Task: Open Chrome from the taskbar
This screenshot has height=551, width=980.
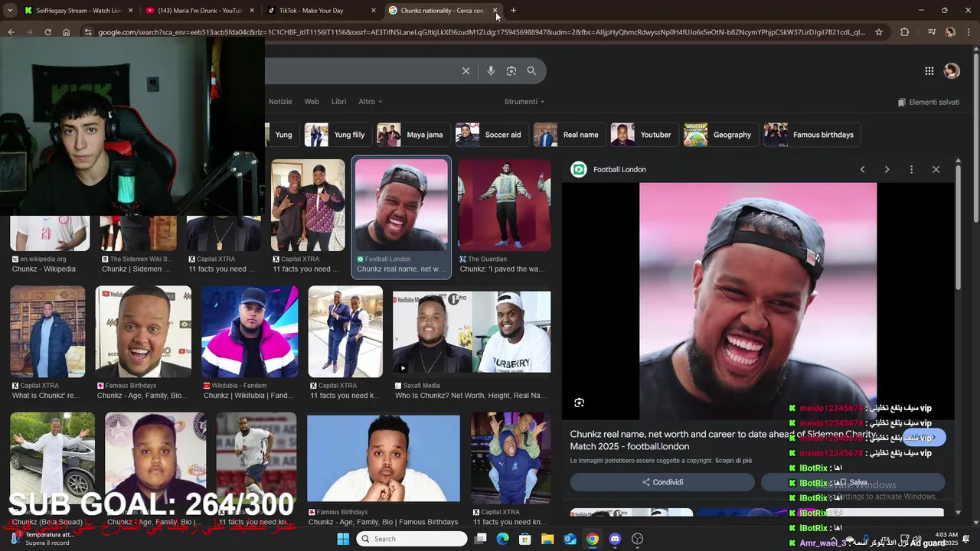Action: point(593,539)
